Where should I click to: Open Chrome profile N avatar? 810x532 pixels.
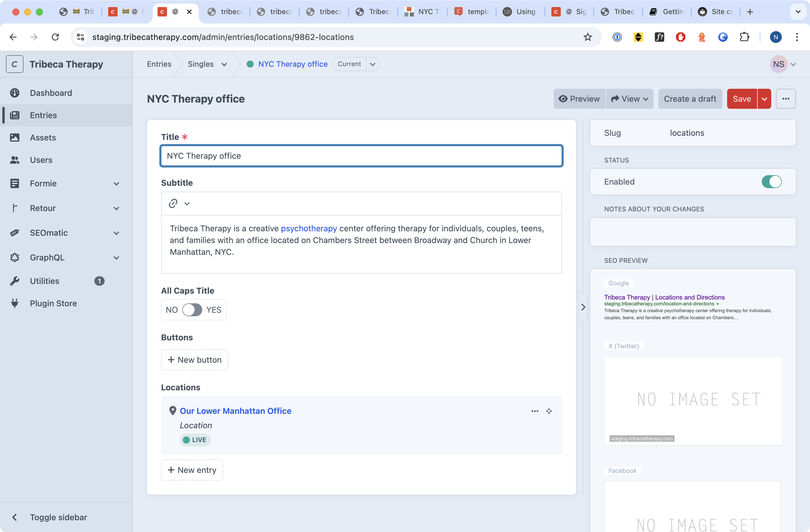click(776, 37)
